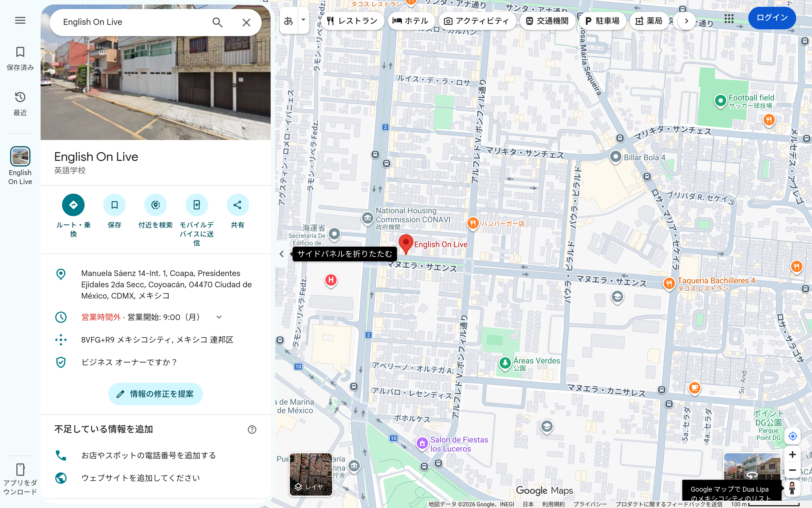Open the input method dropdown arrow
Screen dimensions: 812x508
(x=303, y=20)
